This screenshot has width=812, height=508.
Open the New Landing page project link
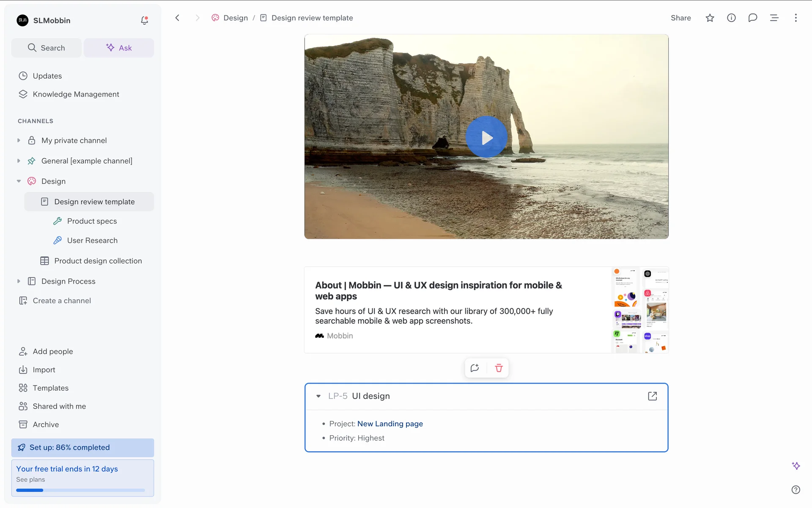(390, 424)
